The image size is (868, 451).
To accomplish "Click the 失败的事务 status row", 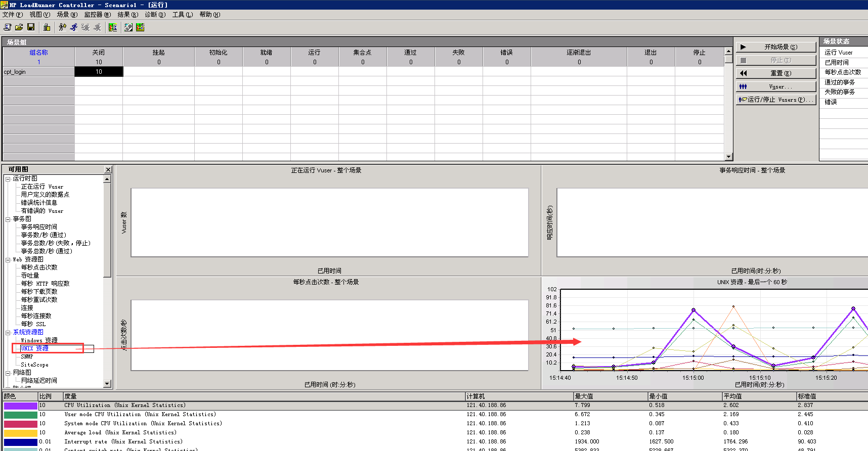I will 844,92.
